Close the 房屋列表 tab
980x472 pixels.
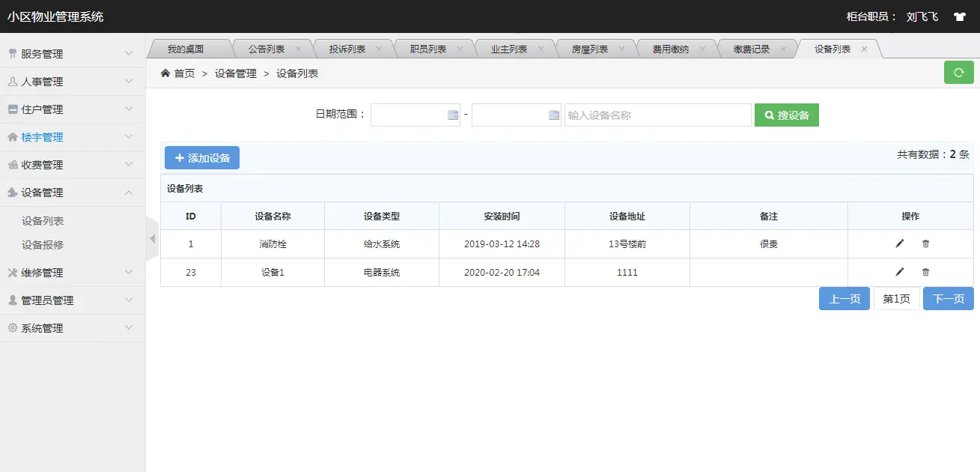click(621, 49)
